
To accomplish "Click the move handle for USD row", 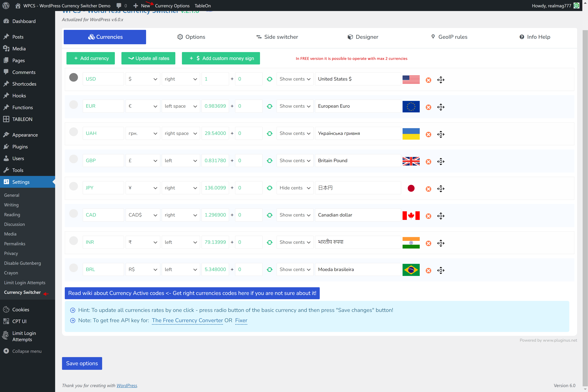I will pyautogui.click(x=441, y=80).
